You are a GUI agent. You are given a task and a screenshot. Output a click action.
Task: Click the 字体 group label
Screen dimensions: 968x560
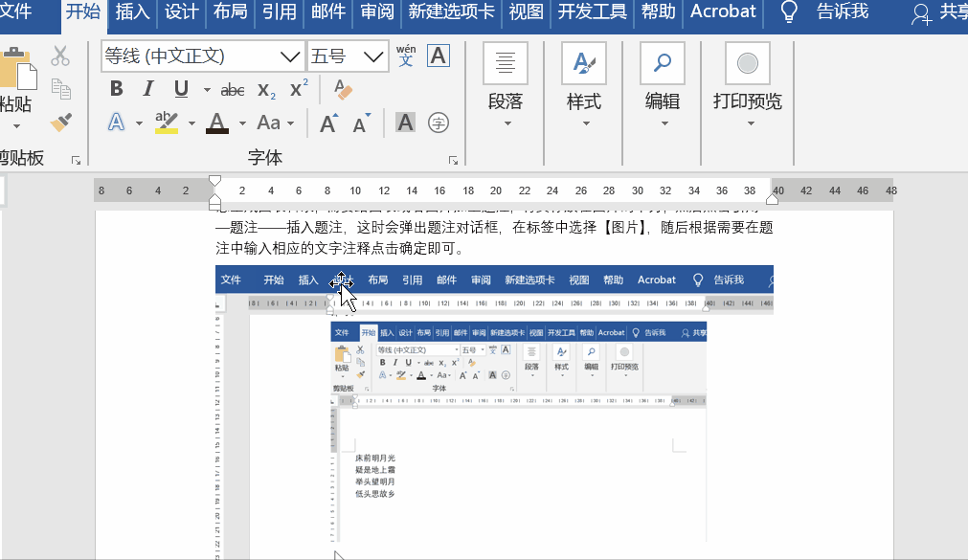(265, 158)
